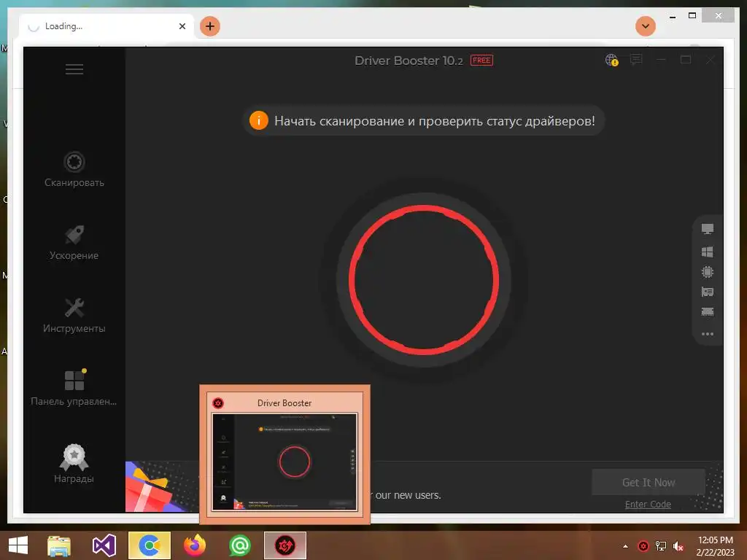Expand more device options (three dots)
747x560 pixels.
pyautogui.click(x=708, y=334)
